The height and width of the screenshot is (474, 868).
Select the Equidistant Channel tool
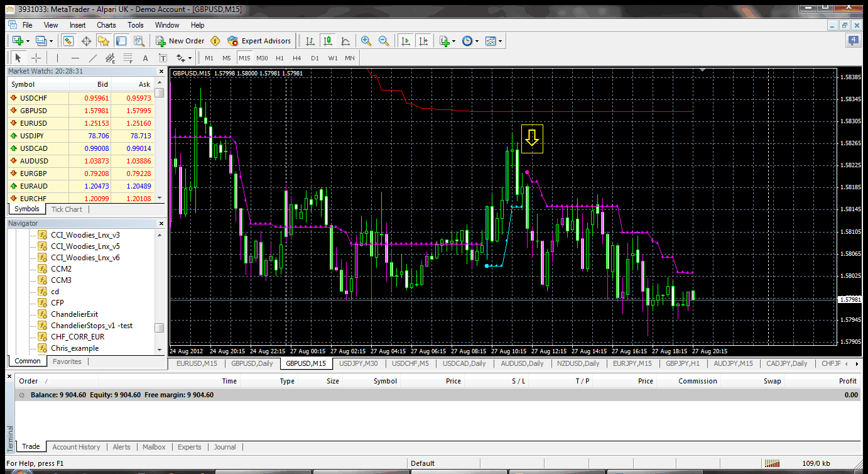tap(110, 58)
